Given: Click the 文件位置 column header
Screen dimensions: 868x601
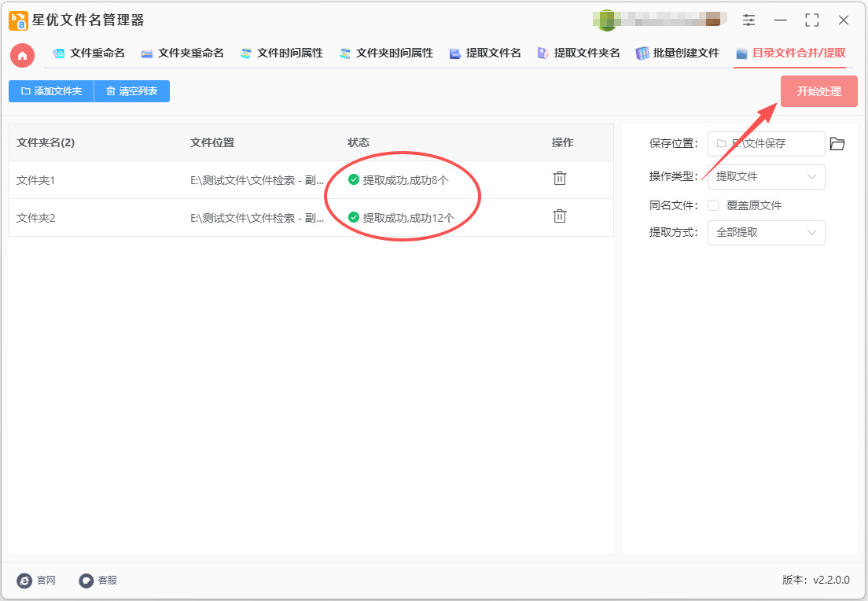Looking at the screenshot, I should (x=212, y=142).
